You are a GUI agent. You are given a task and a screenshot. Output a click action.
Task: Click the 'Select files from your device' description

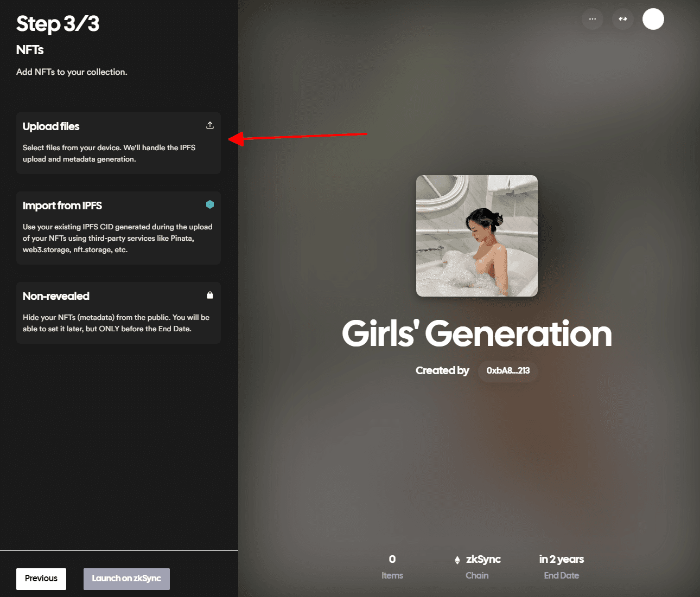click(109, 153)
